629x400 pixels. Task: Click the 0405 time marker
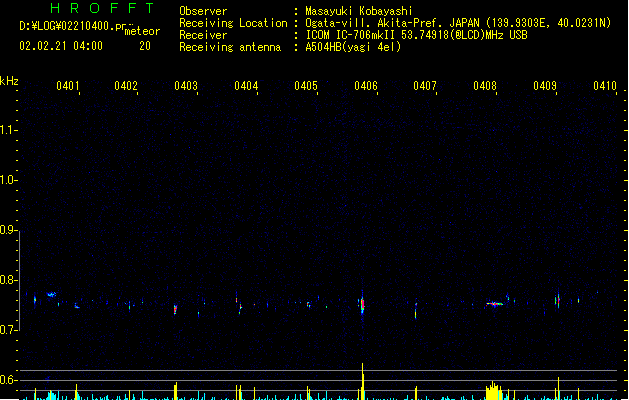pyautogui.click(x=306, y=86)
